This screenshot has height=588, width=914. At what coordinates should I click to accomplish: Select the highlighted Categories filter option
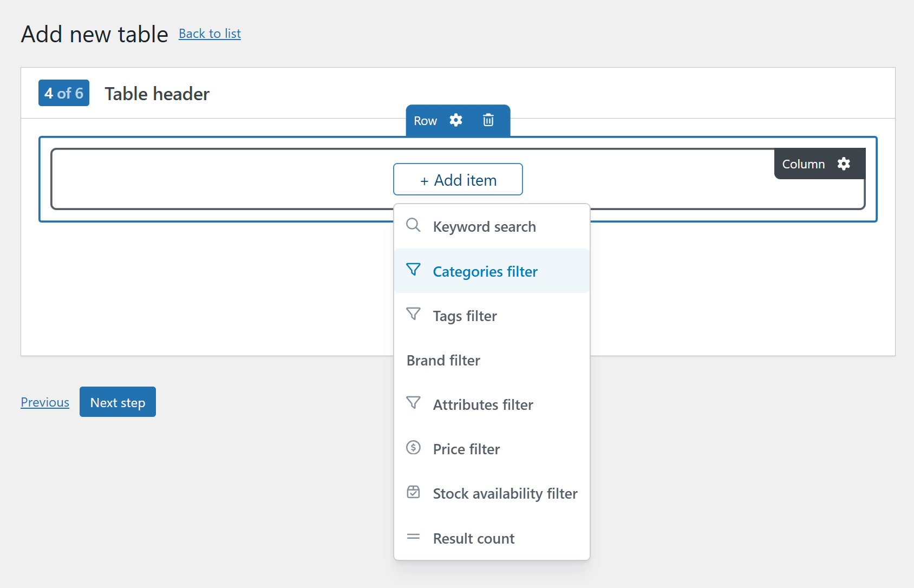click(x=485, y=271)
